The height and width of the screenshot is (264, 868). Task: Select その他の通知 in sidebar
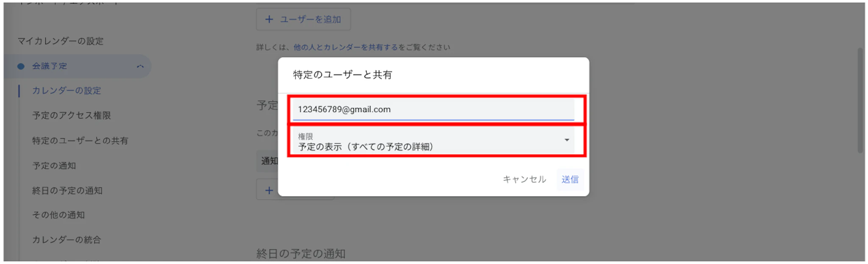point(58,215)
